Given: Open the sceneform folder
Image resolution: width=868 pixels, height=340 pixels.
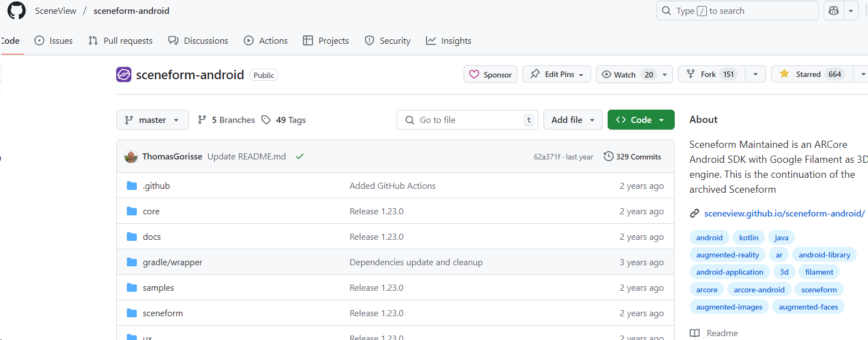Looking at the screenshot, I should pyautogui.click(x=163, y=313).
